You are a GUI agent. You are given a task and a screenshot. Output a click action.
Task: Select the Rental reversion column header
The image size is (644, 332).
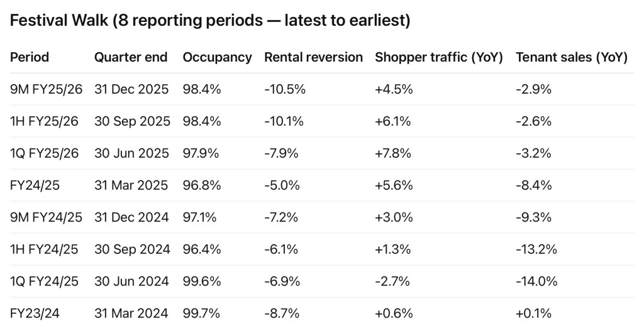click(x=313, y=57)
